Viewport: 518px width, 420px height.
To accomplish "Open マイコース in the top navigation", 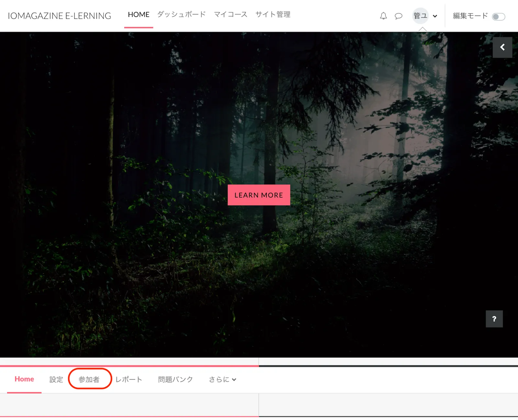I will [x=231, y=15].
